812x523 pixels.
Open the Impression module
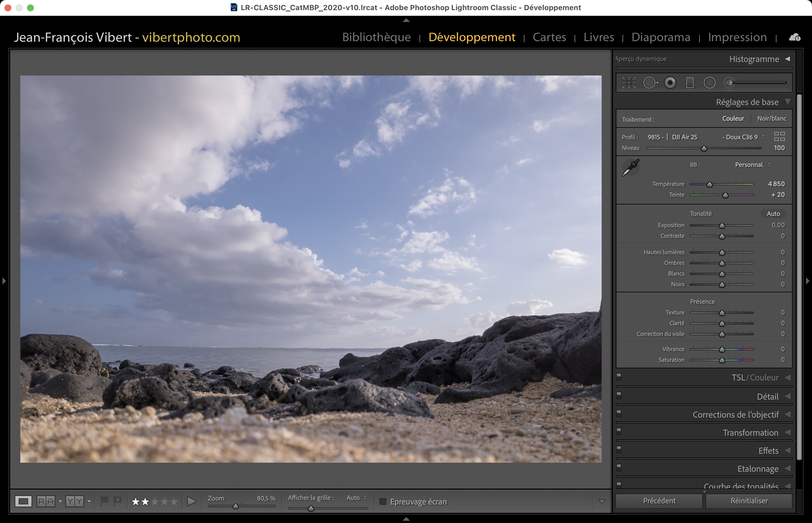click(x=737, y=37)
